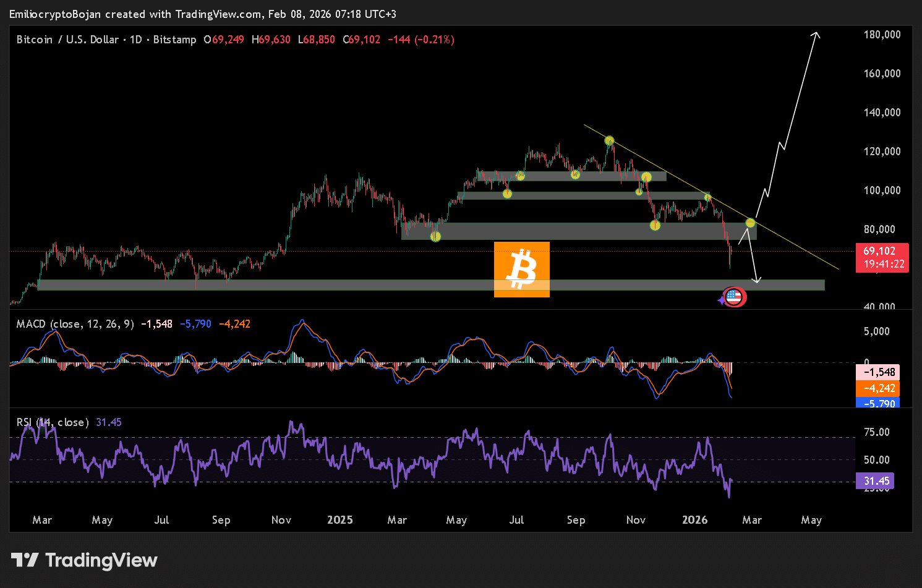Viewport: 922px width, 588px height.
Task: Click the TradingView logo at bottom left
Action: (x=84, y=560)
